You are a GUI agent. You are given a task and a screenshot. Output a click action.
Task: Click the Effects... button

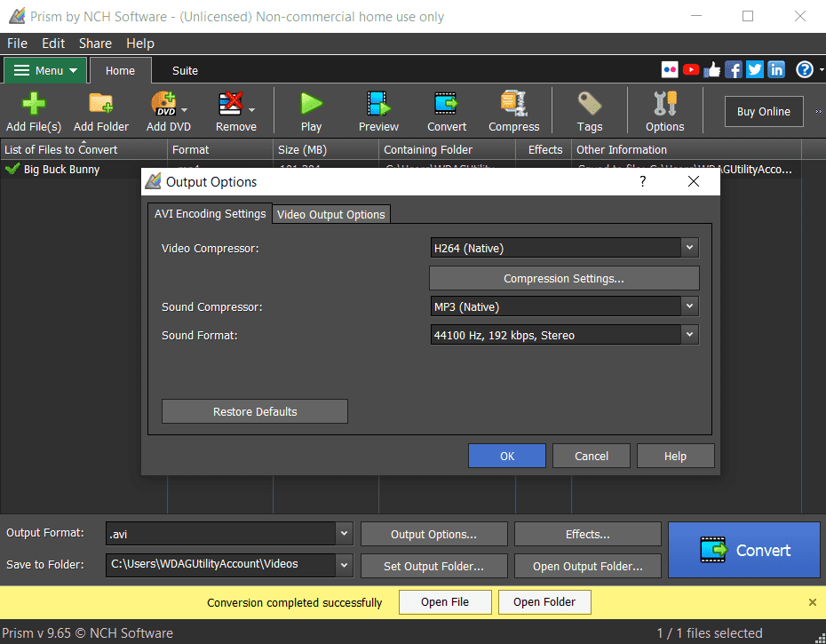[587, 534]
